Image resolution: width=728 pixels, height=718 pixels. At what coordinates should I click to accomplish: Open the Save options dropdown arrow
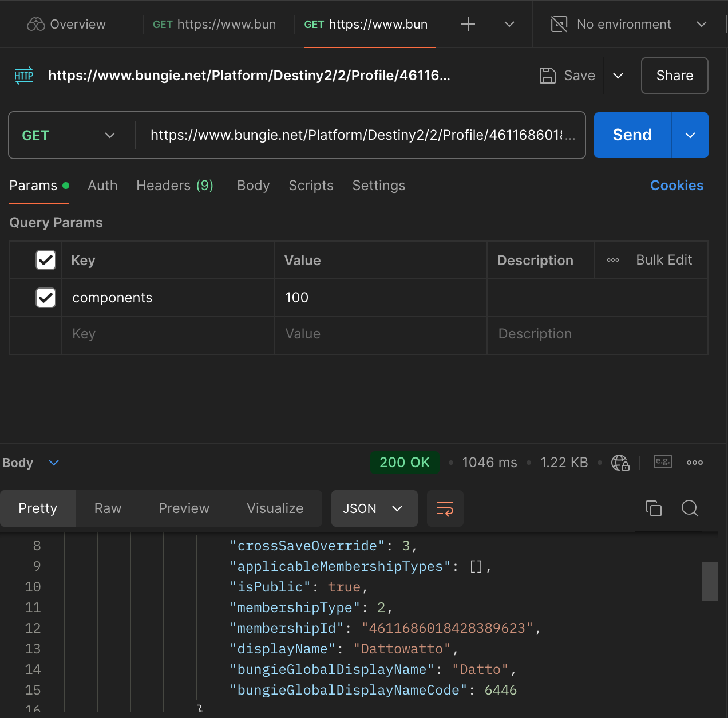pos(618,76)
